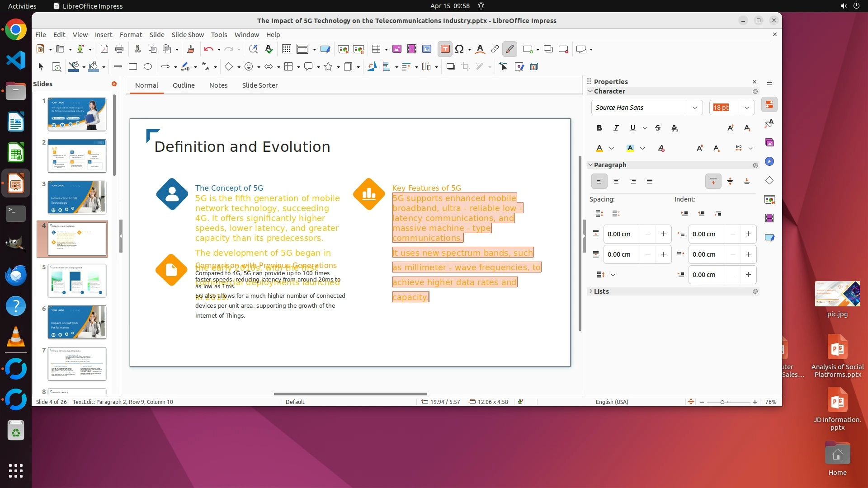The width and height of the screenshot is (868, 488).
Task: Toggle Bold in Character panel
Action: tap(599, 128)
